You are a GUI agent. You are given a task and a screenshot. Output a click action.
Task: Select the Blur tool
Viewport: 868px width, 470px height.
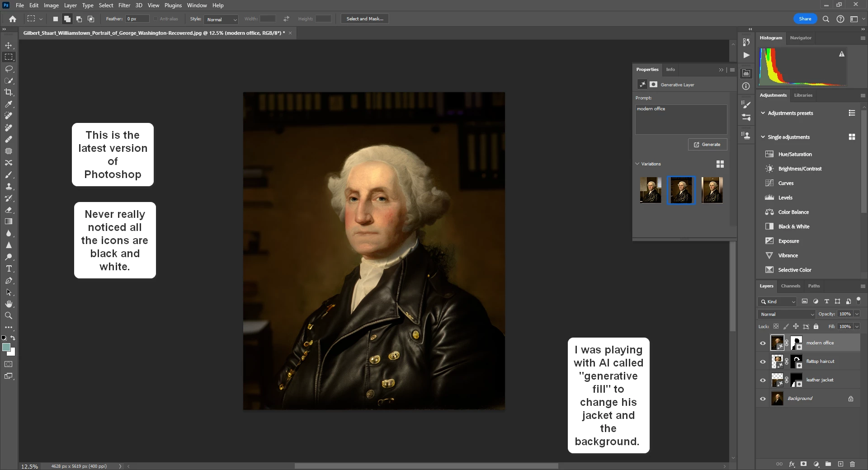9,233
